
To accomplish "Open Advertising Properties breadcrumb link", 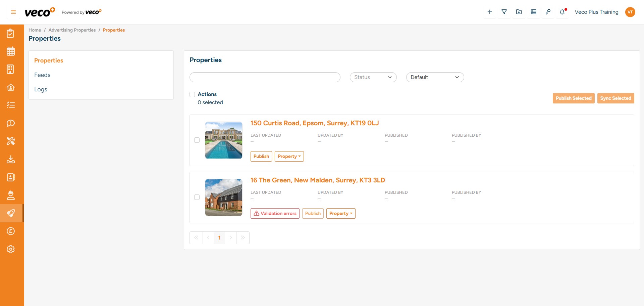I will point(72,30).
